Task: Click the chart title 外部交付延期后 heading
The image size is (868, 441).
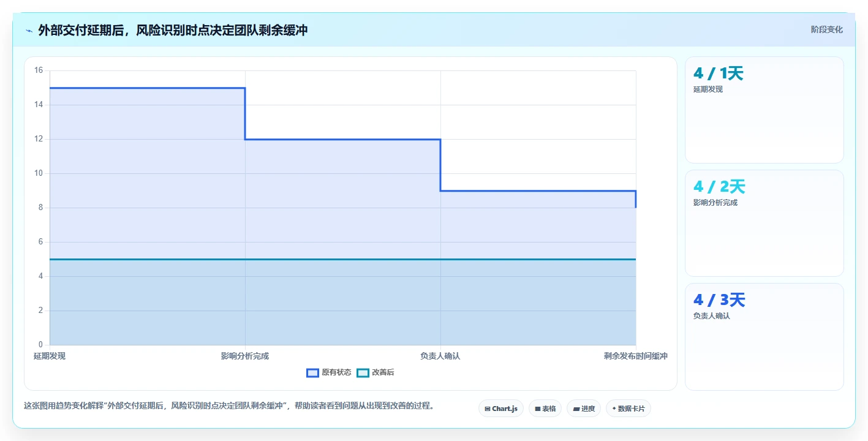Action: (x=173, y=30)
